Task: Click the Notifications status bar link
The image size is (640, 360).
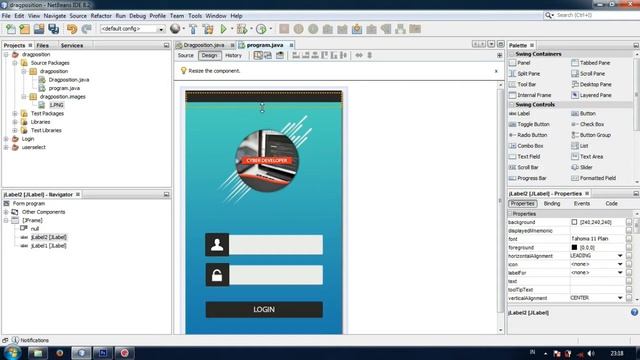Action: (34, 340)
